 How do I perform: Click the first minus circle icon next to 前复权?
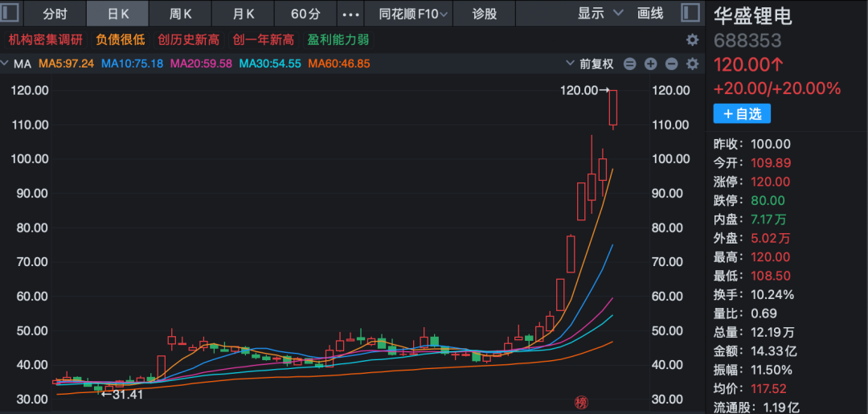[x=629, y=64]
